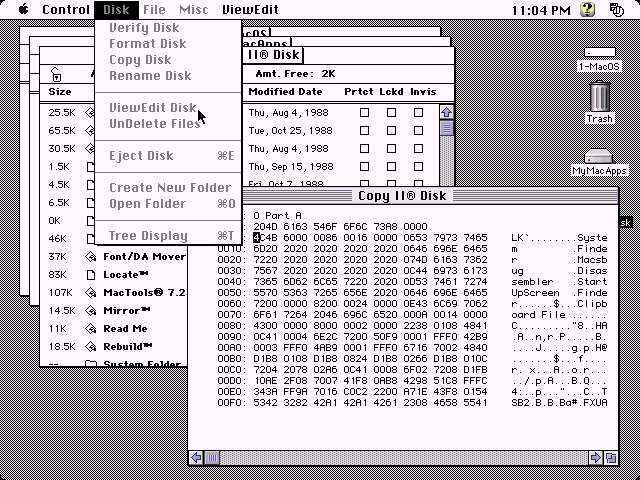This screenshot has height=480, width=640.
Task: Select the 1-MacOS floppy disk desktop icon
Action: tap(599, 52)
